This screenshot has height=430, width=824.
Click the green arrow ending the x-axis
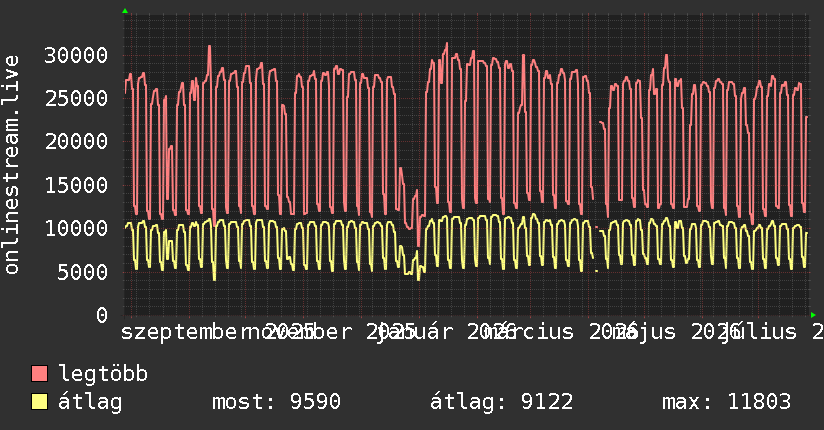813,315
